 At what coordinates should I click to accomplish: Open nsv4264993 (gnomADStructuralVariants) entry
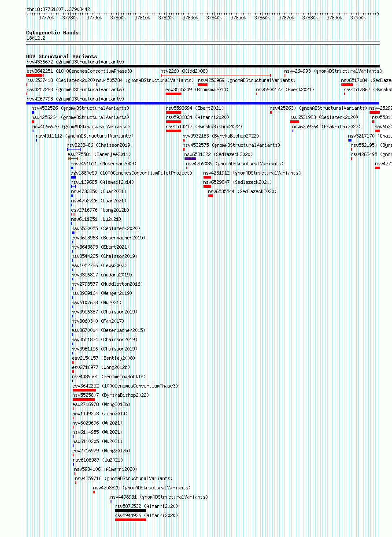click(x=333, y=71)
